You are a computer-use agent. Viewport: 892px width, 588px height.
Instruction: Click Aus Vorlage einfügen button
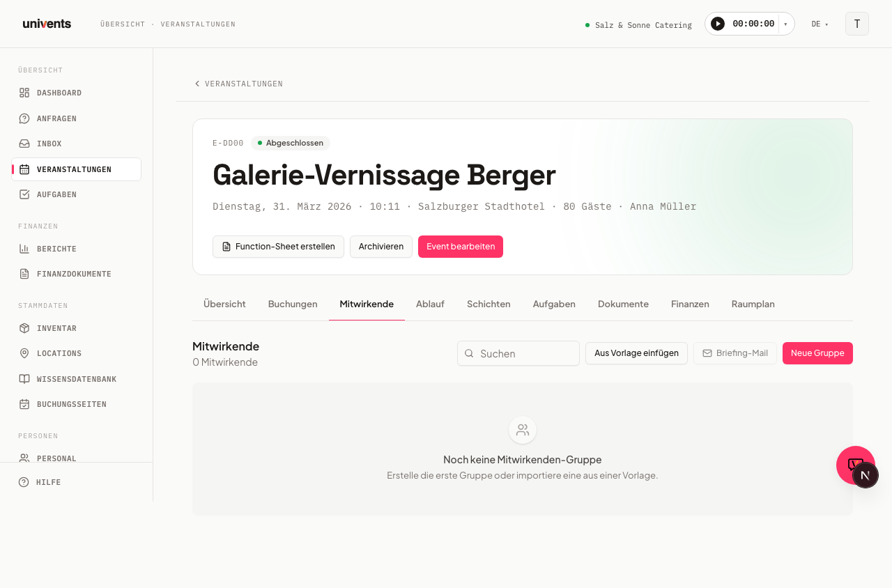coord(636,353)
